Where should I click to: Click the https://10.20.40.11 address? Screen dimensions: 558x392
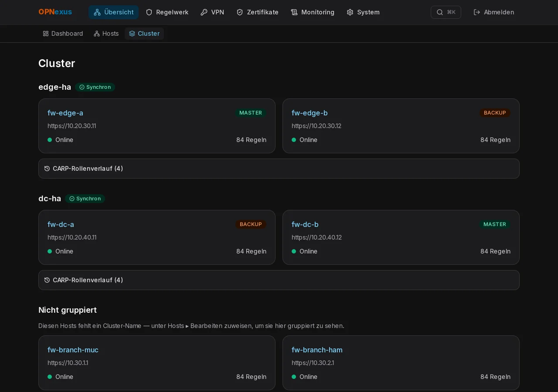point(72,237)
